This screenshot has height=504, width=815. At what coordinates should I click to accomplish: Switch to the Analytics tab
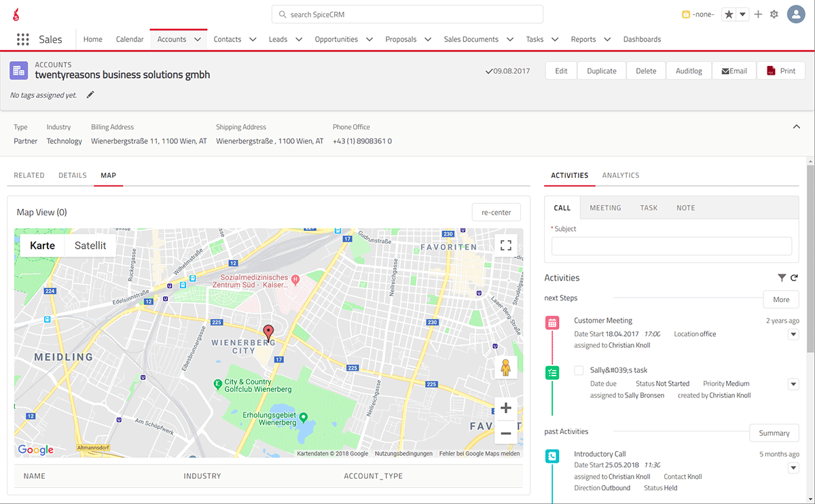pyautogui.click(x=621, y=175)
